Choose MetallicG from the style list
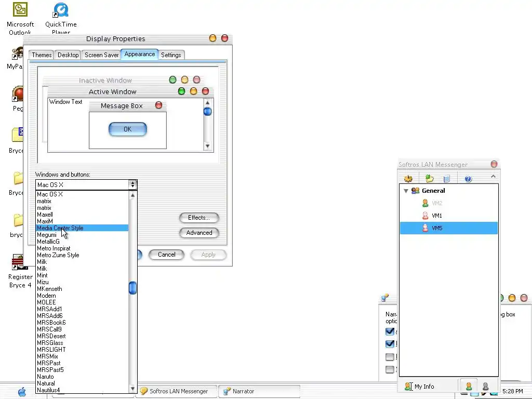 click(x=82, y=242)
